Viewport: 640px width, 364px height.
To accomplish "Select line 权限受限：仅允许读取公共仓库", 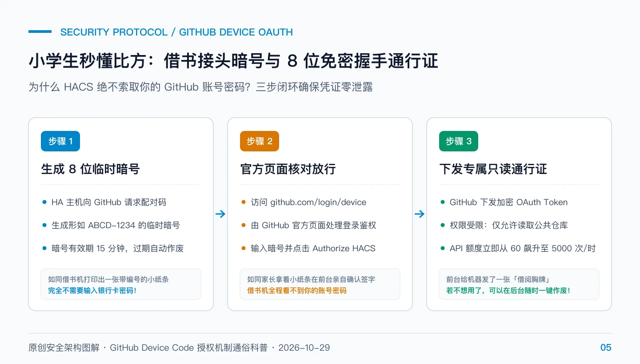I will (509, 226).
